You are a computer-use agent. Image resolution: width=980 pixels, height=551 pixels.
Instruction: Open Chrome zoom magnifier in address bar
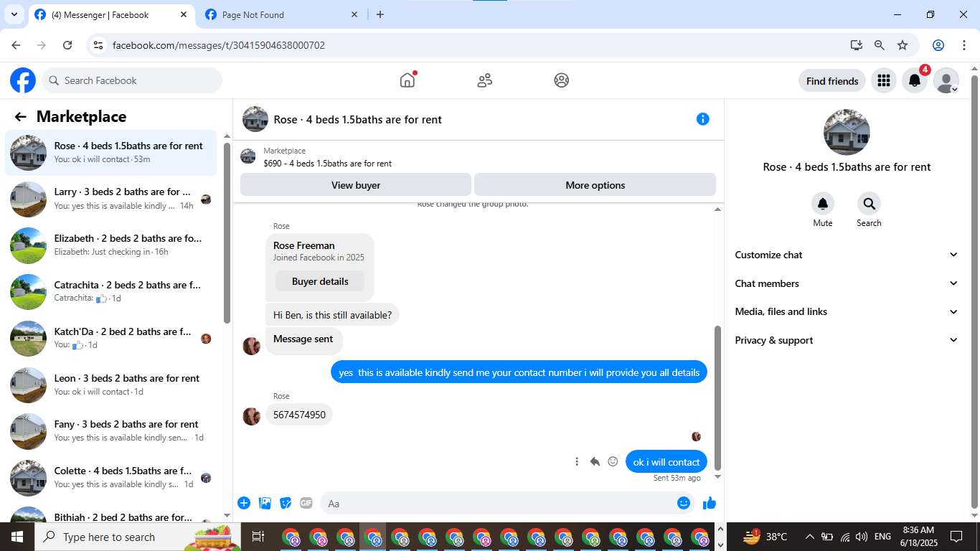coord(880,45)
